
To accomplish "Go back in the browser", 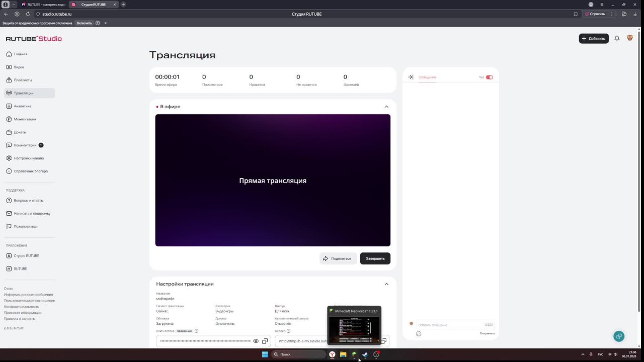I will point(6,14).
